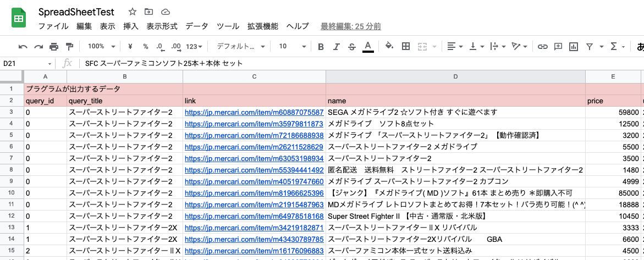Click the Undo toolbar icon
The width and height of the screenshot is (644, 260).
(x=23, y=46)
